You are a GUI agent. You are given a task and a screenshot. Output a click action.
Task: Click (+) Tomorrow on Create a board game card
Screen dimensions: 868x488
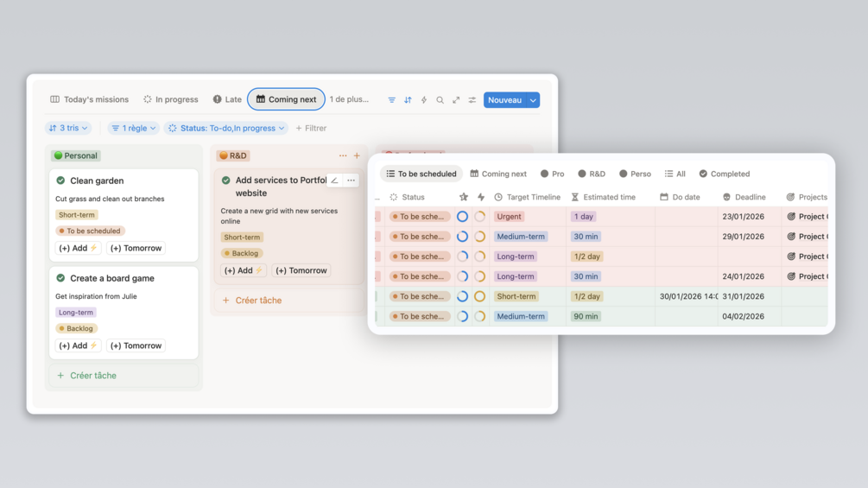tap(136, 345)
